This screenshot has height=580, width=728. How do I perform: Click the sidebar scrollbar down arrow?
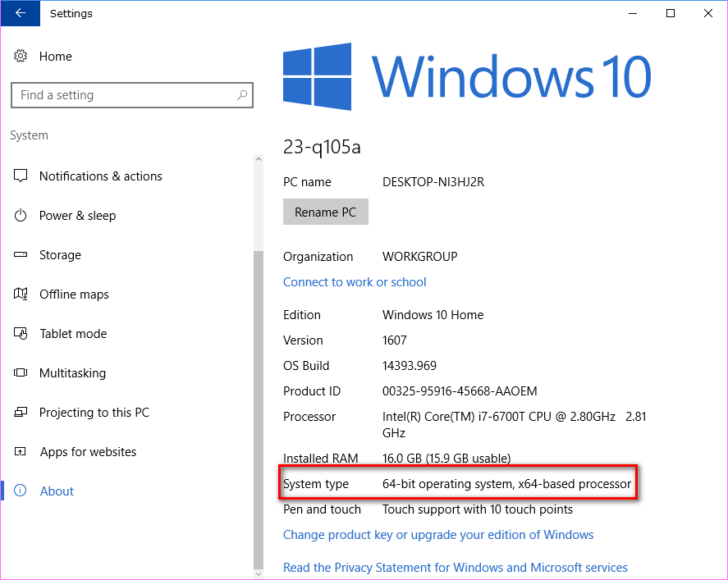259,574
